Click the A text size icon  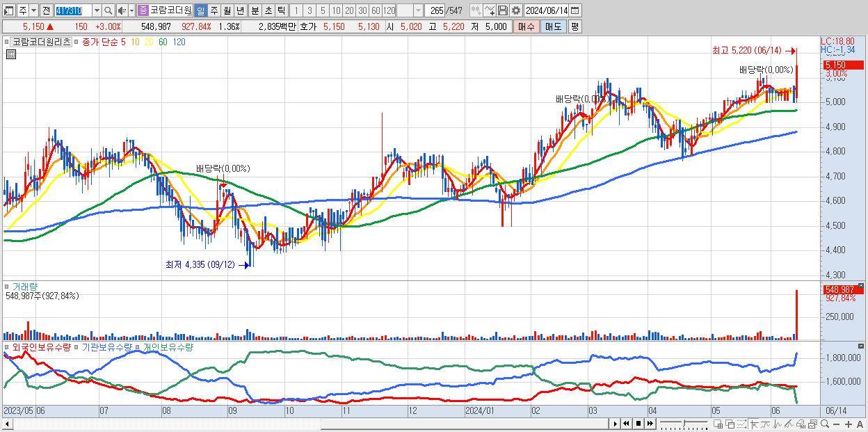pyautogui.click(x=860, y=424)
